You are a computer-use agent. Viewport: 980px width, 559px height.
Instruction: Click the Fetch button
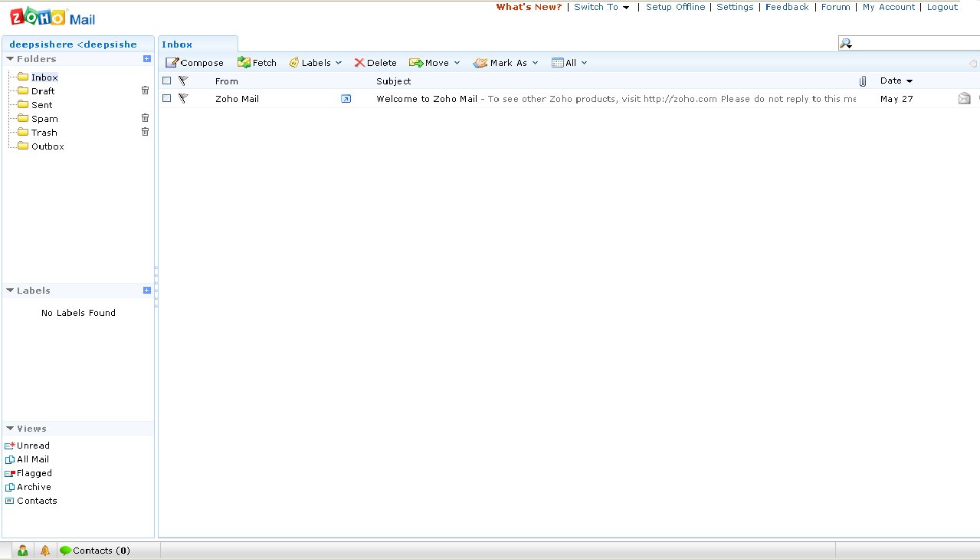257,63
